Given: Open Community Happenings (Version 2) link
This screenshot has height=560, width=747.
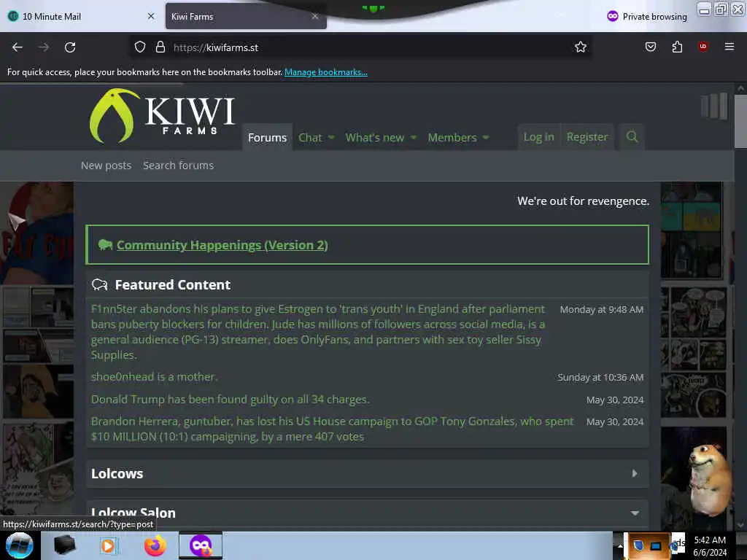Looking at the screenshot, I should (222, 245).
